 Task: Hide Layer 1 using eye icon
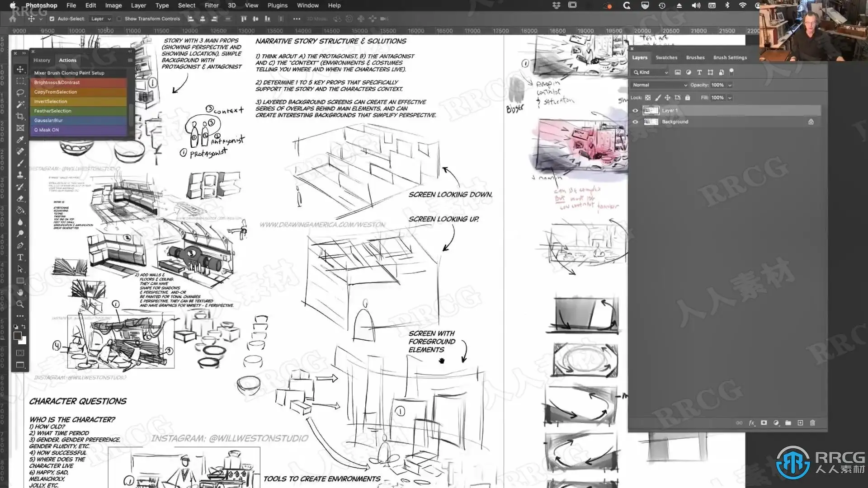[x=635, y=111]
